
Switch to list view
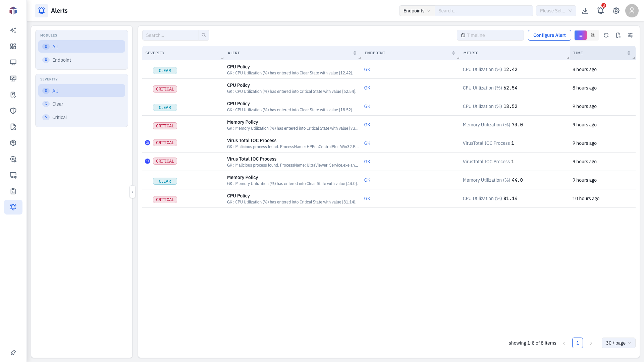pyautogui.click(x=581, y=35)
